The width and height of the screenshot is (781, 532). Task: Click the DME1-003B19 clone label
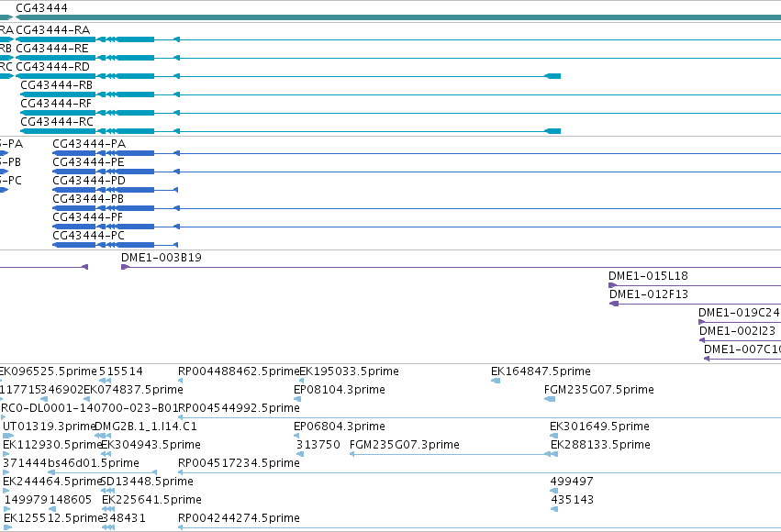pos(162,258)
